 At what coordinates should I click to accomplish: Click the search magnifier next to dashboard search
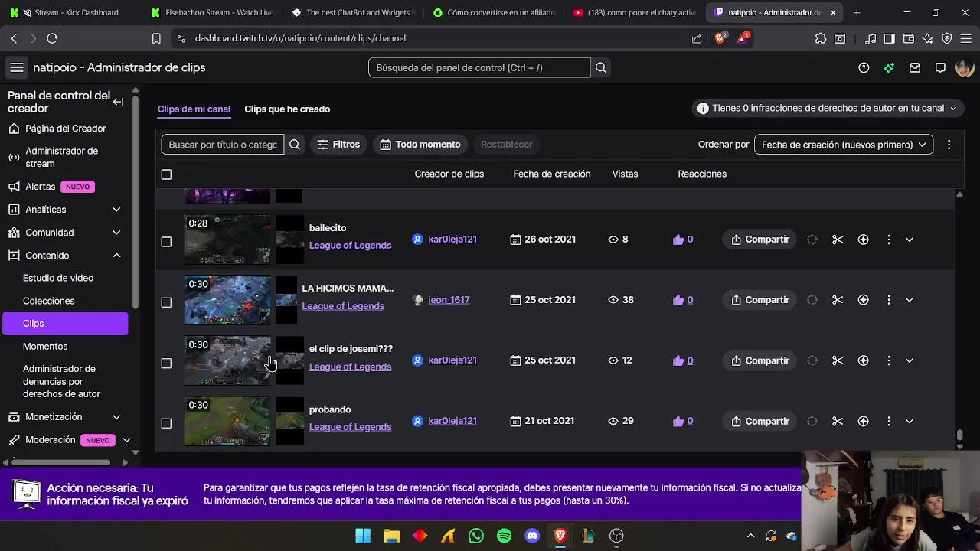tap(601, 67)
